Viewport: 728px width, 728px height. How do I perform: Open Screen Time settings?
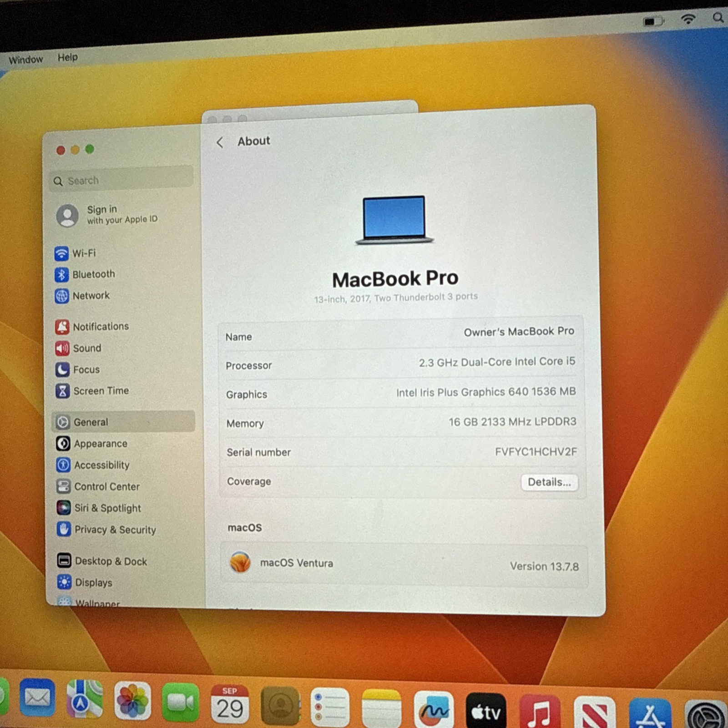[x=92, y=391]
